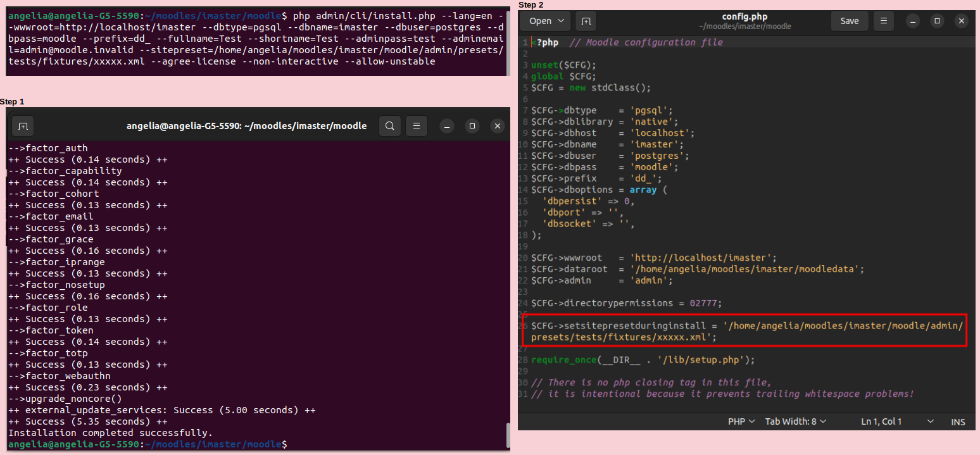Minimize the gedit window
Viewport: 980px width, 455px height.
912,21
